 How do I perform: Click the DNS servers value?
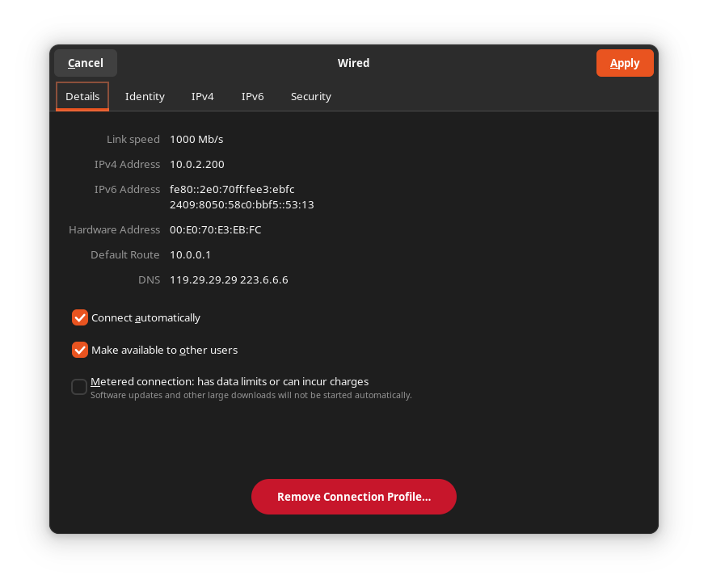229,279
